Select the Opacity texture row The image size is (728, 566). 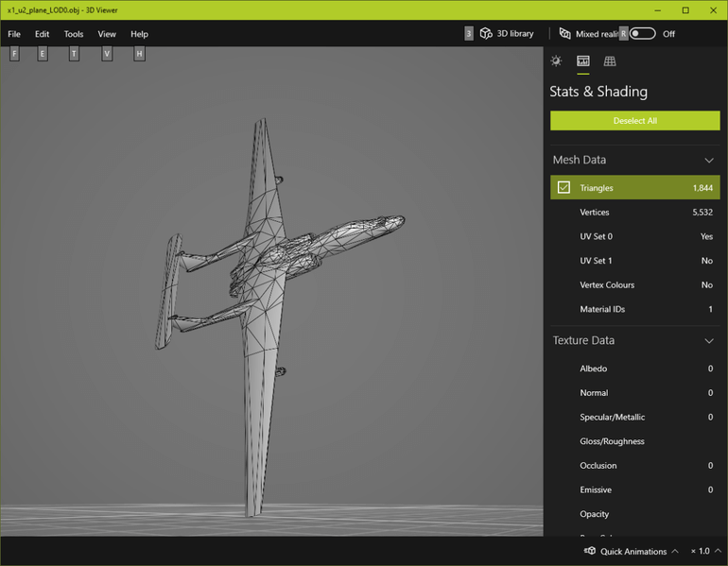(x=635, y=514)
